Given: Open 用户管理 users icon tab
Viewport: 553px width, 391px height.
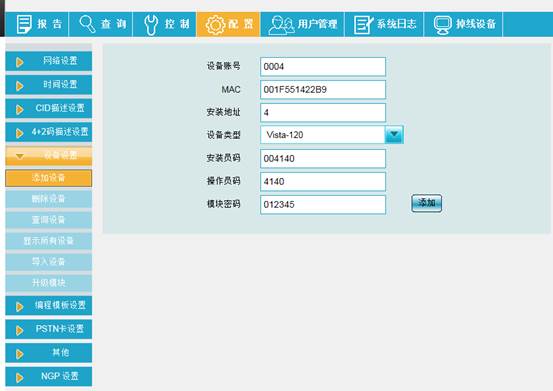Looking at the screenshot, I should coord(302,24).
